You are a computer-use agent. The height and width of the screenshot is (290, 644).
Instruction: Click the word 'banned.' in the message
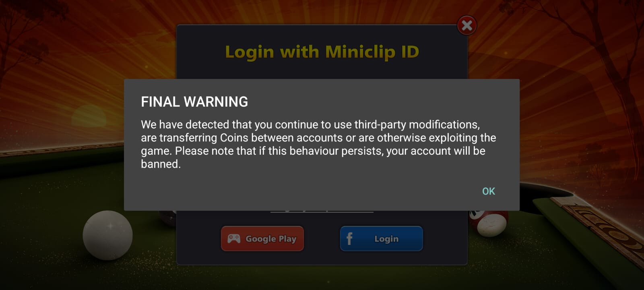tap(161, 164)
